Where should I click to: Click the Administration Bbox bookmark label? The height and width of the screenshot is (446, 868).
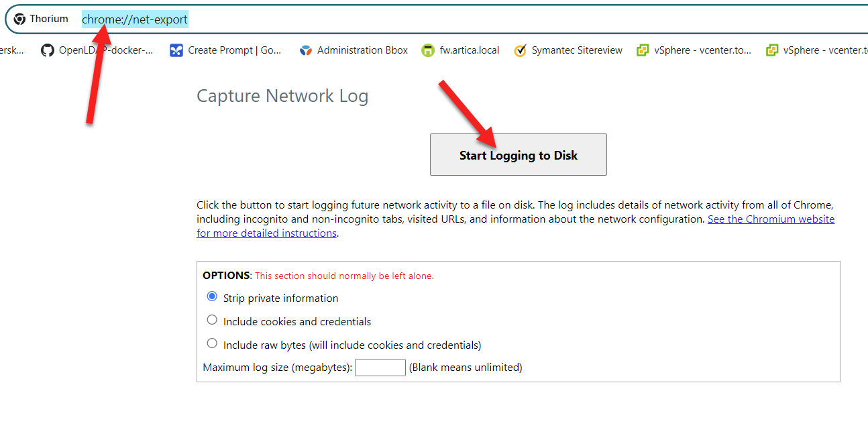tap(362, 50)
